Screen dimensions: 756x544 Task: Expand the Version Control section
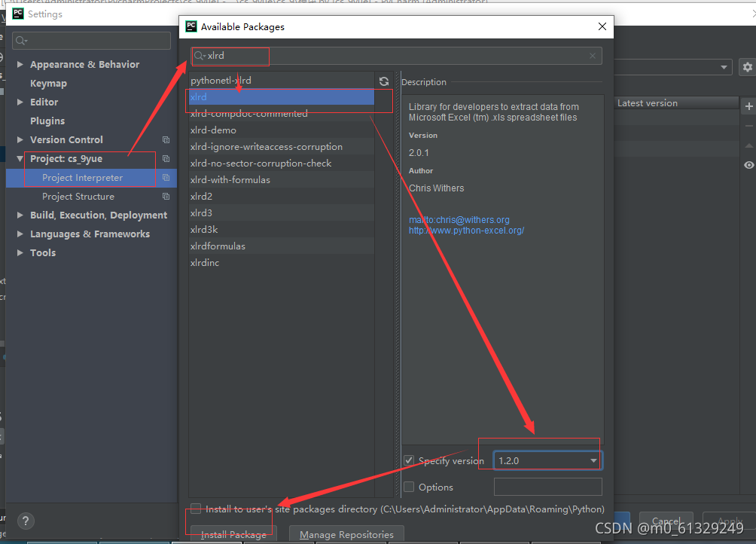click(20, 139)
